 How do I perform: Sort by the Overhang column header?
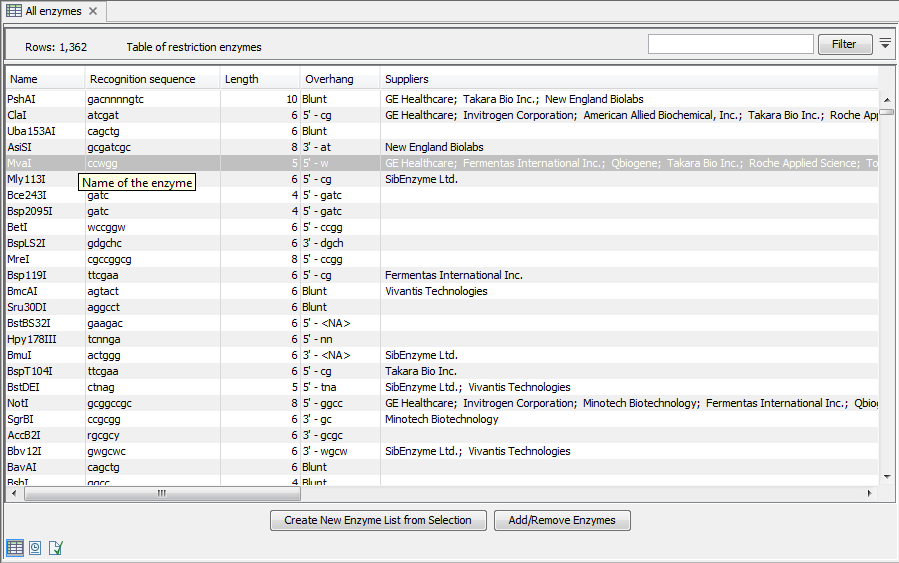340,79
